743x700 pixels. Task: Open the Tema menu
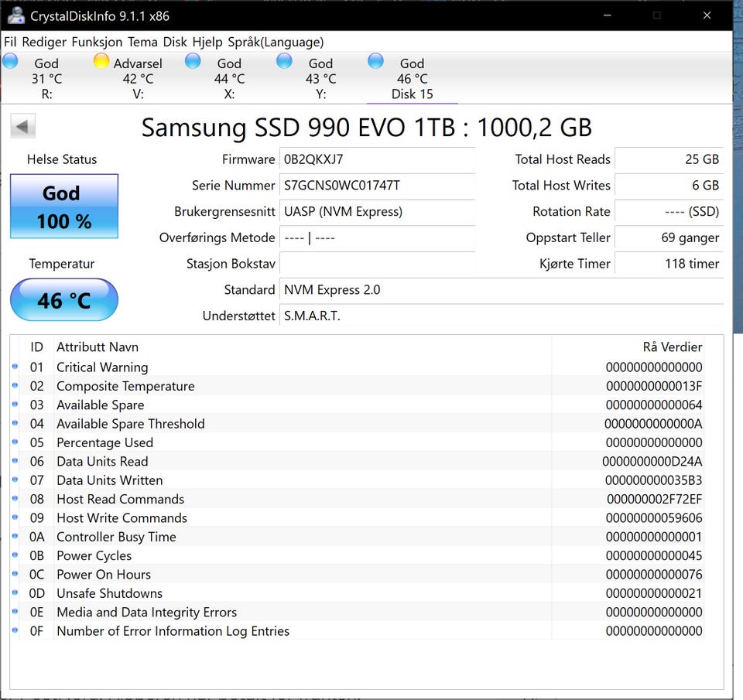142,42
